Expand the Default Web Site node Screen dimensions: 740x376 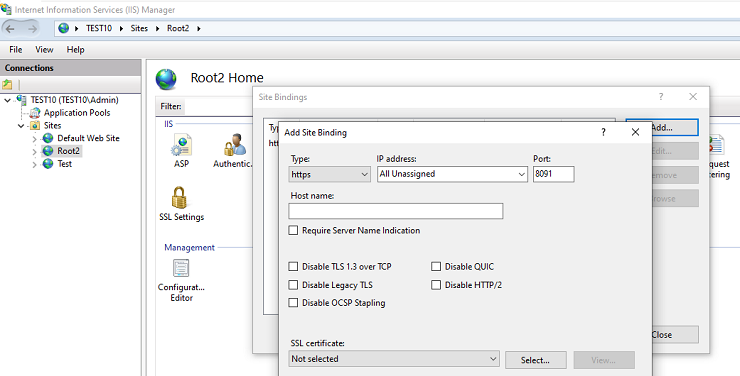[x=34, y=139]
